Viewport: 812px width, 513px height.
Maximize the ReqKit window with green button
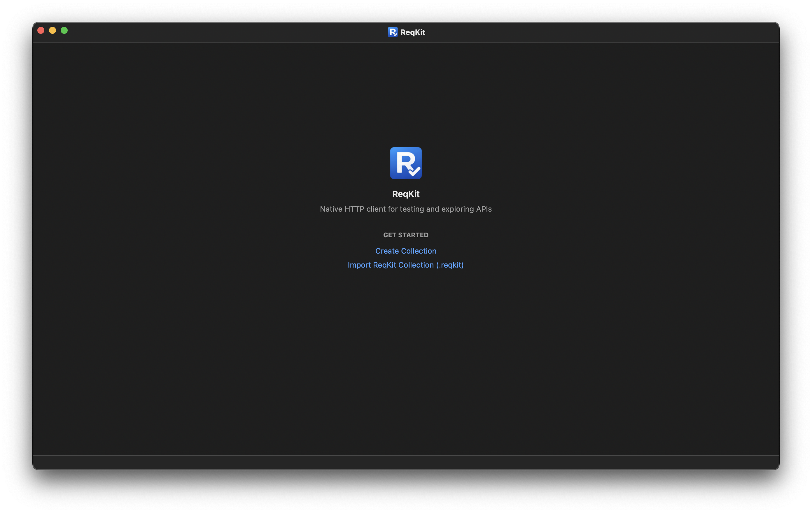(64, 30)
